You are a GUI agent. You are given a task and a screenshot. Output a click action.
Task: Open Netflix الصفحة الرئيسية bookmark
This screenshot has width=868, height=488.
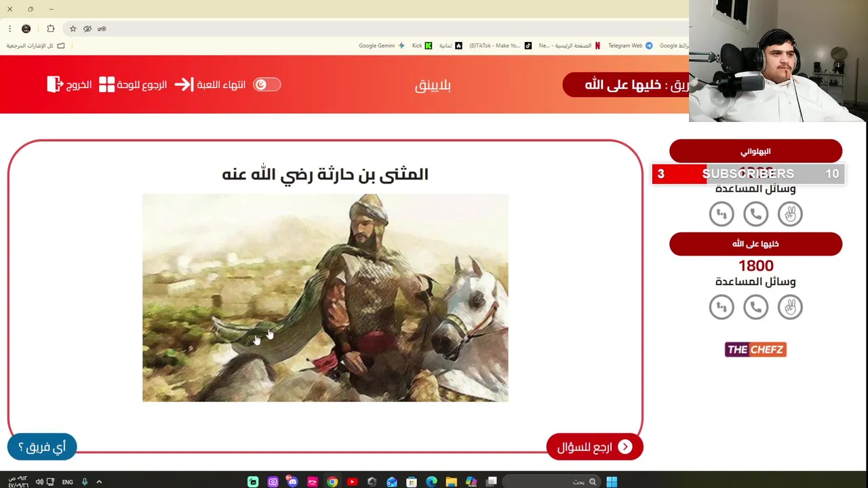[570, 45]
